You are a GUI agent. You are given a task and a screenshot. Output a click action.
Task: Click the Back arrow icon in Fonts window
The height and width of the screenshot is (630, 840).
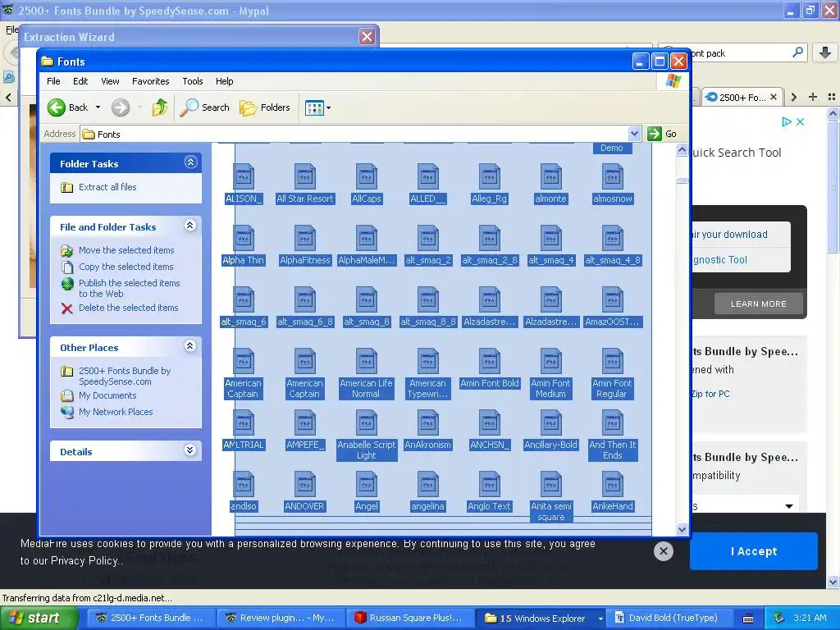[57, 107]
